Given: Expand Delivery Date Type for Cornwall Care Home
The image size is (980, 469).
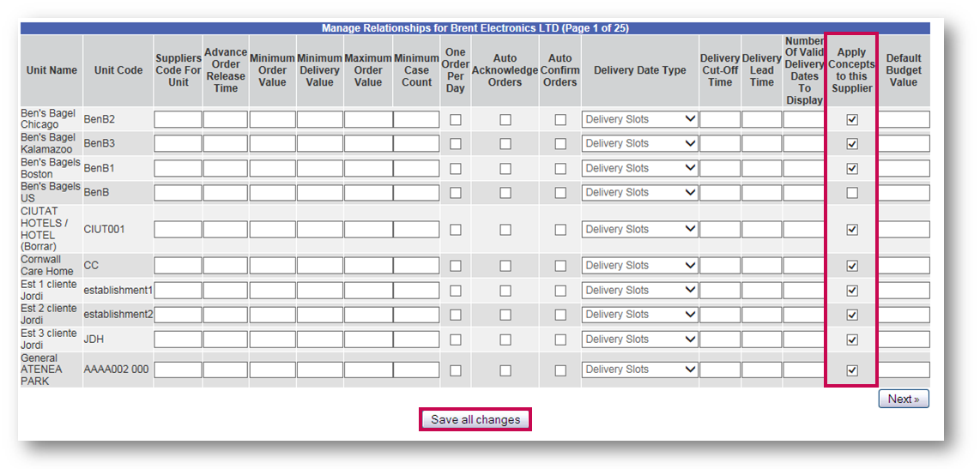Looking at the screenshot, I should 639,266.
